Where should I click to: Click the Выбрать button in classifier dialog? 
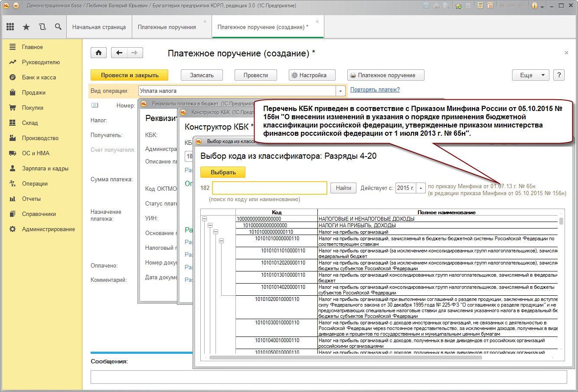tap(223, 172)
